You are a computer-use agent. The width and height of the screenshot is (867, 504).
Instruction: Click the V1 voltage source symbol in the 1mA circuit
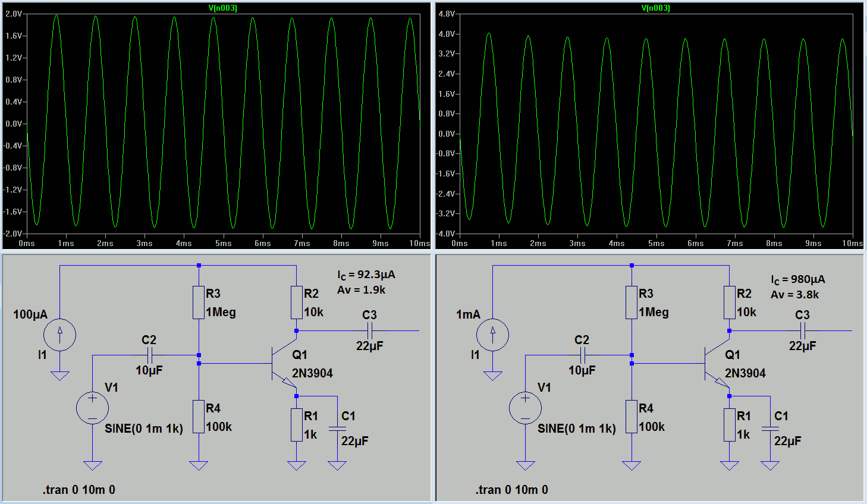pos(525,408)
